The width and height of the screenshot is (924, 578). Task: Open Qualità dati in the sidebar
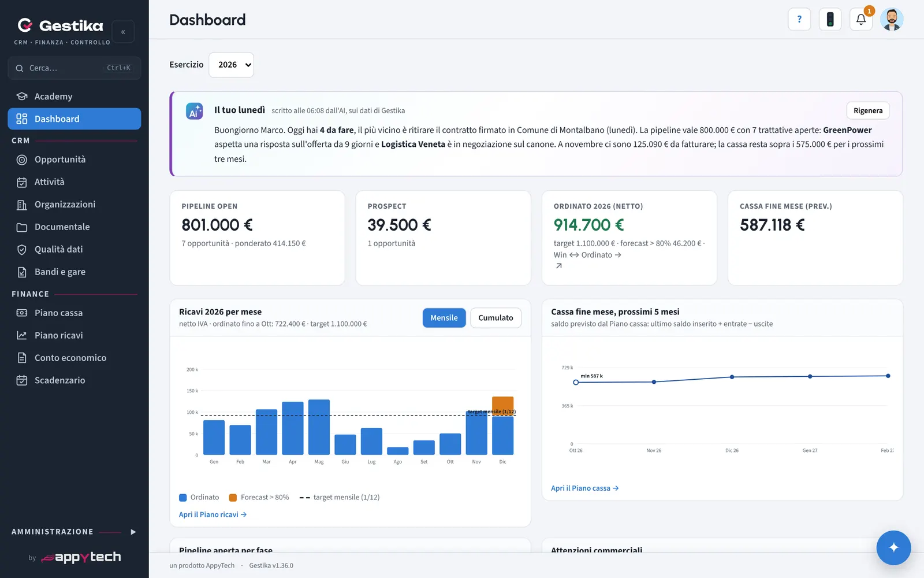coord(74,250)
